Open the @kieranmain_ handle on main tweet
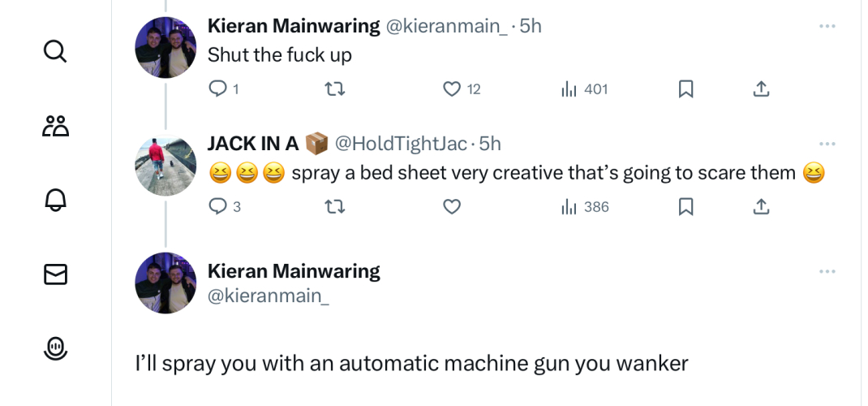 (269, 296)
